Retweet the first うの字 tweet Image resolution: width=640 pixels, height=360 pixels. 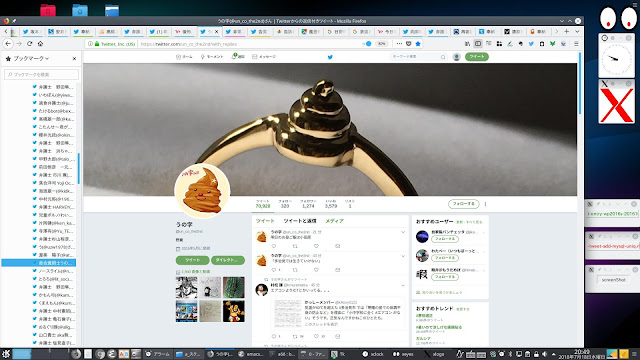tap(295, 246)
